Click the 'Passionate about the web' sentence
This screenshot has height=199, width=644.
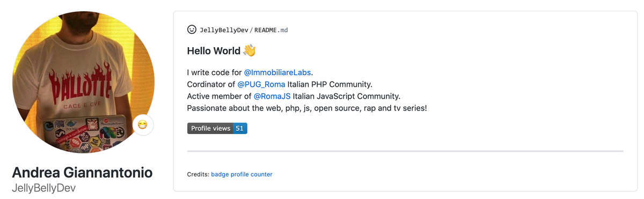click(x=307, y=108)
